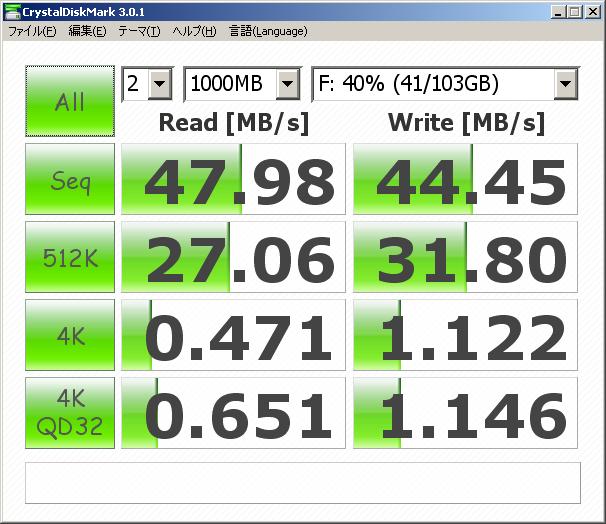This screenshot has height=524, width=606.
Task: Click the 4K read result 0.471
Action: pos(233,335)
